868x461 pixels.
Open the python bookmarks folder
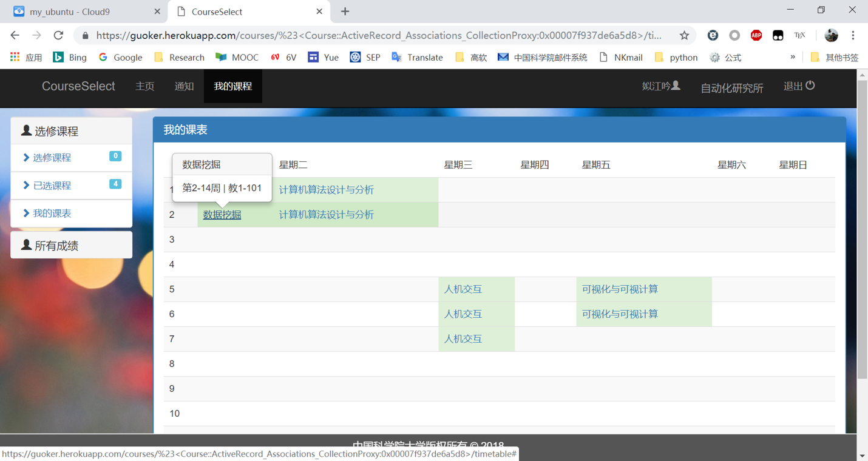[676, 57]
